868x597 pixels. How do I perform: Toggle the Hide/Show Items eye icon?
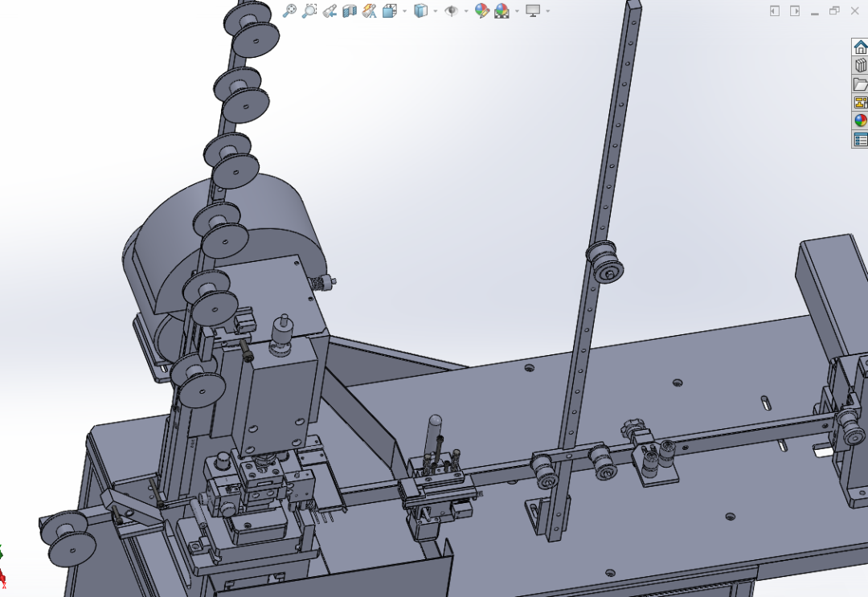tap(451, 10)
